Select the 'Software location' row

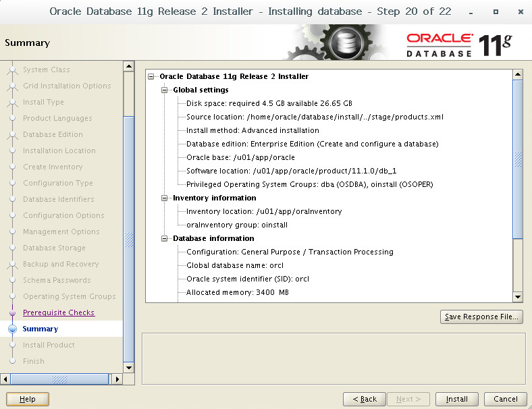pos(292,171)
